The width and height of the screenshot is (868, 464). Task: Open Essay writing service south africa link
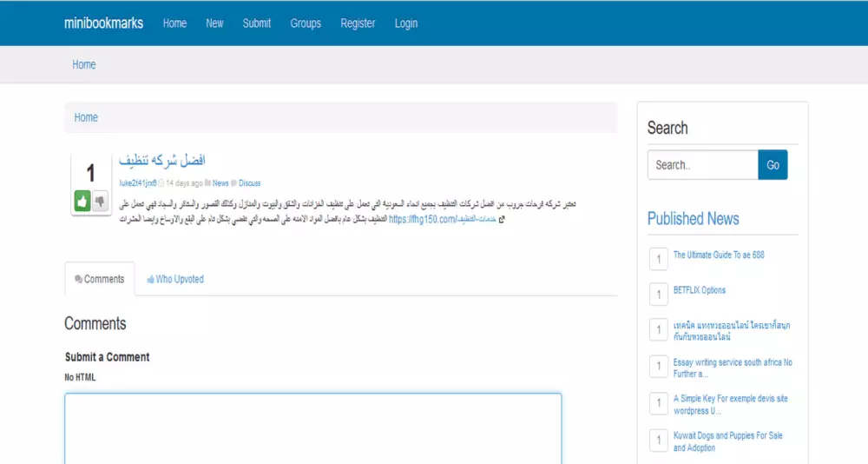pyautogui.click(x=733, y=368)
